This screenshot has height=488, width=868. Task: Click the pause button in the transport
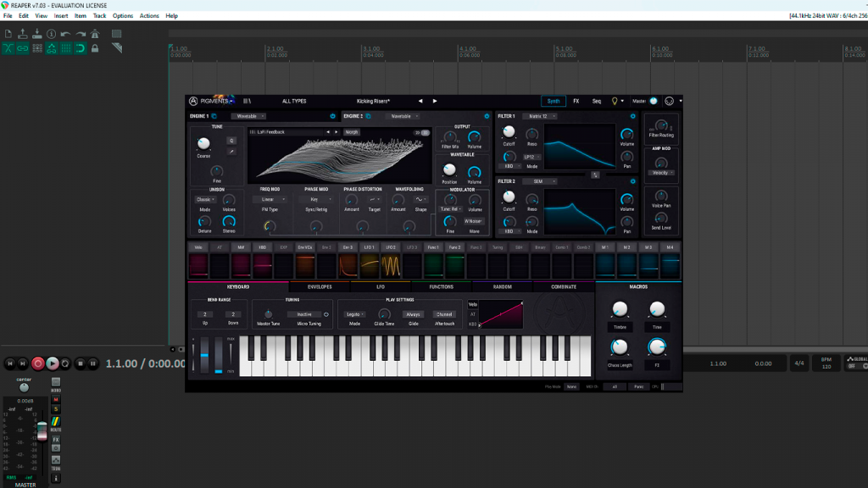tap(93, 363)
